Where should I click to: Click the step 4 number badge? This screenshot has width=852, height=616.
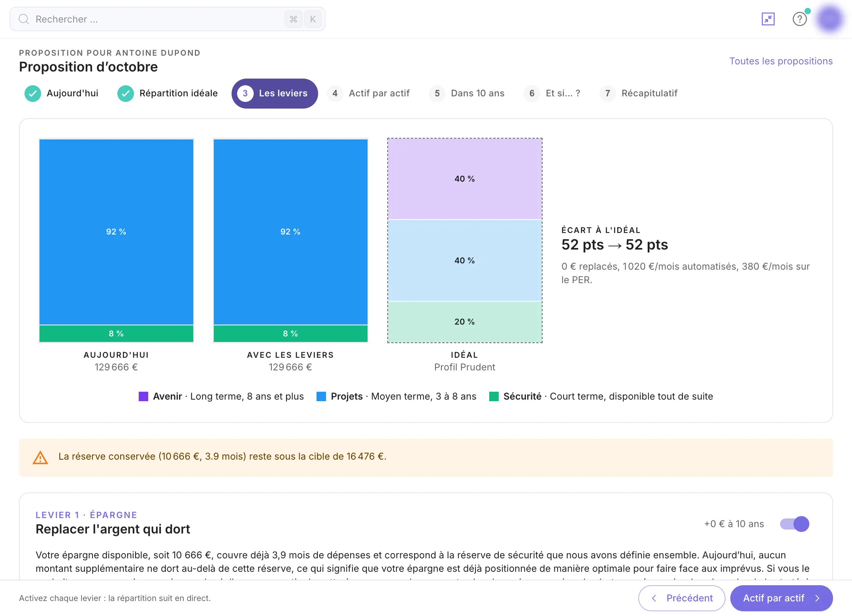pos(335,94)
